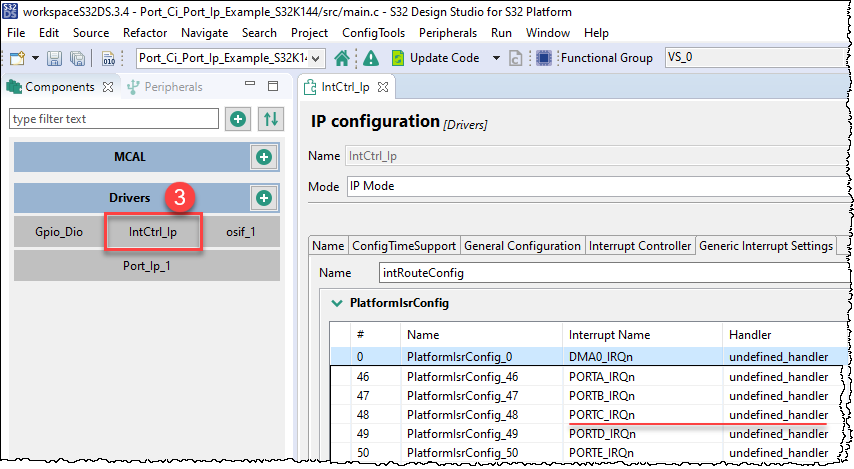Click the Update Code button
Screen dimensions: 854x469
tap(435, 58)
